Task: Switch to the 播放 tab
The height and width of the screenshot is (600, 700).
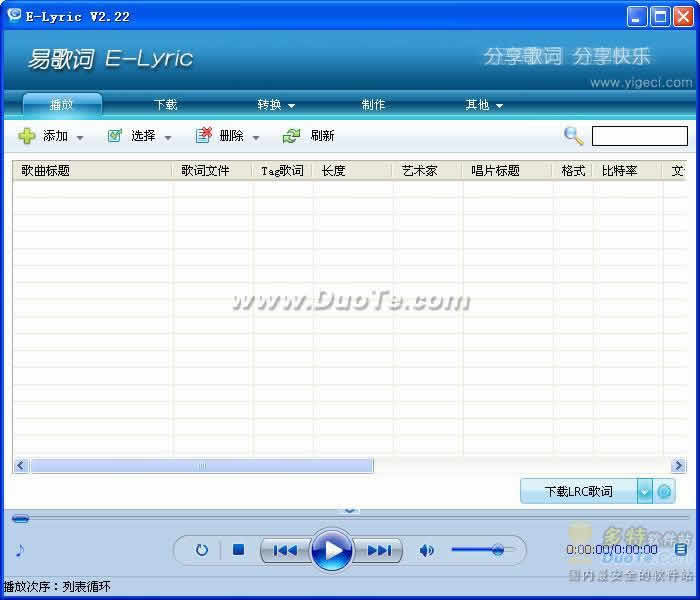Action: pyautogui.click(x=62, y=105)
